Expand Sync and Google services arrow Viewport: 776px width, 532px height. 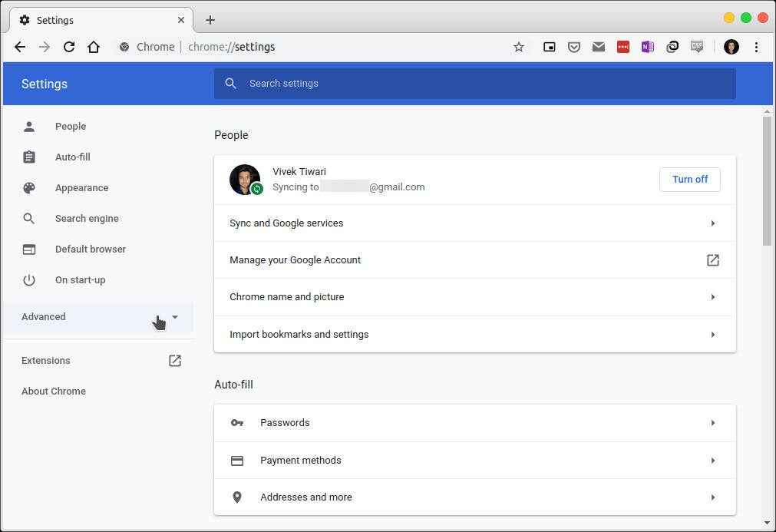point(712,223)
